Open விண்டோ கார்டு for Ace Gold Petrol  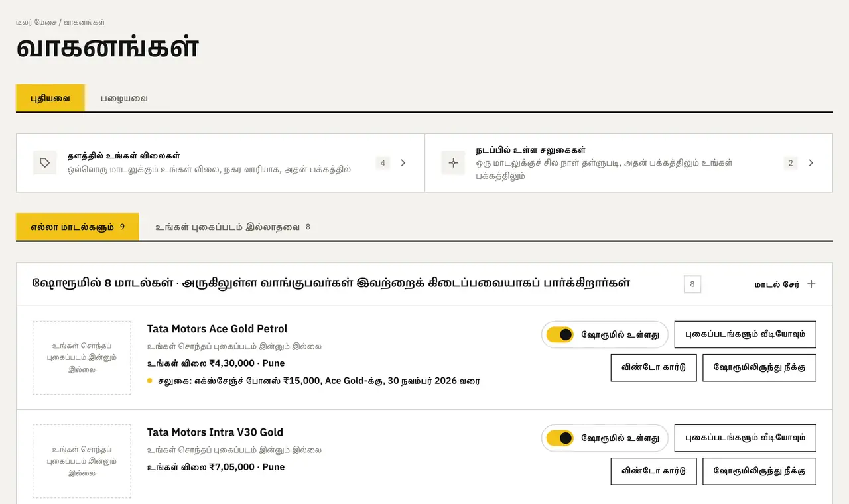click(653, 367)
